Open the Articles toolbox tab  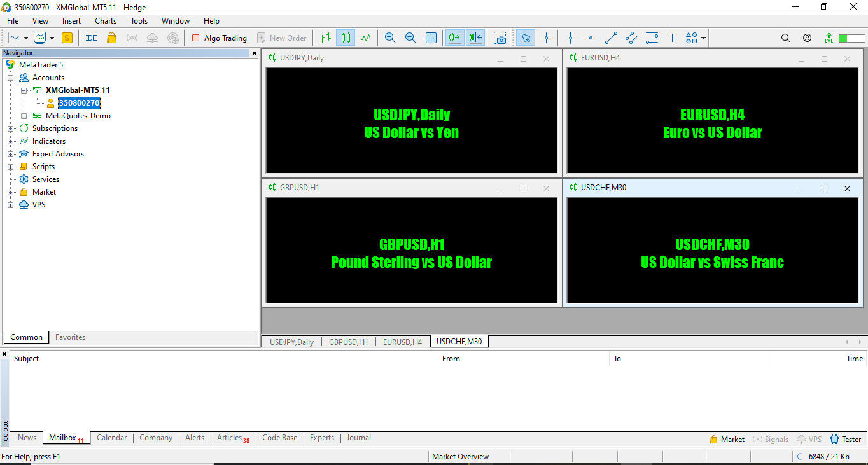pyautogui.click(x=232, y=438)
